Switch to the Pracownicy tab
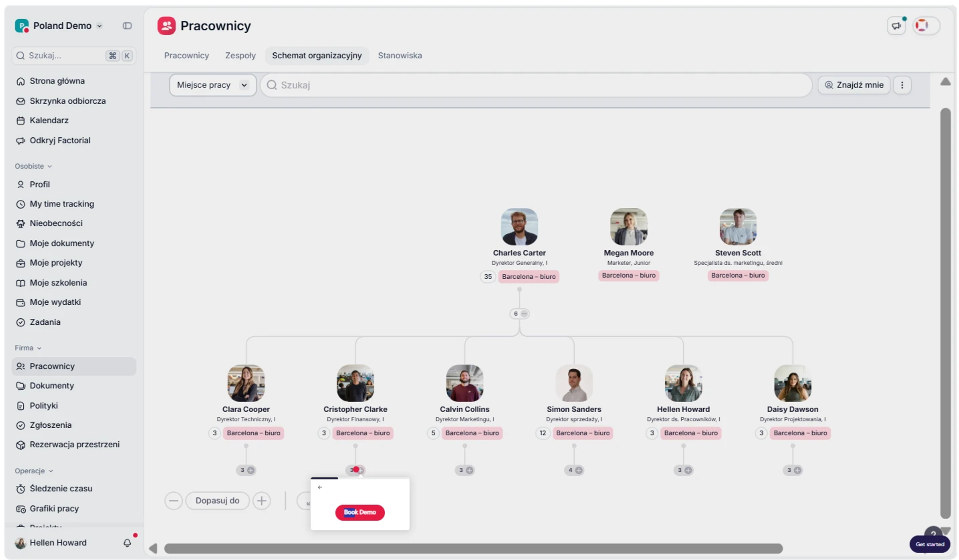The height and width of the screenshot is (560, 959). (x=187, y=56)
